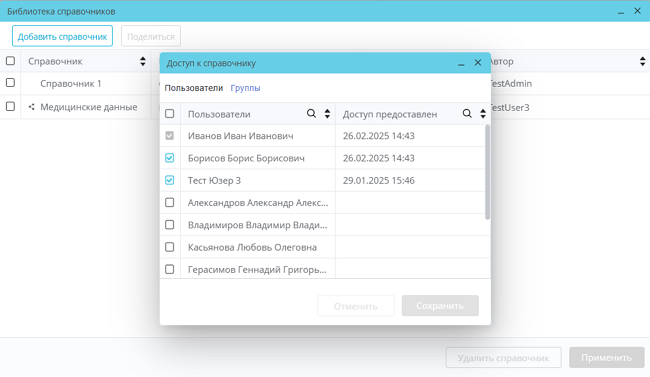Close the Доступ к справочнику dialog
This screenshot has width=650, height=377.
point(478,63)
